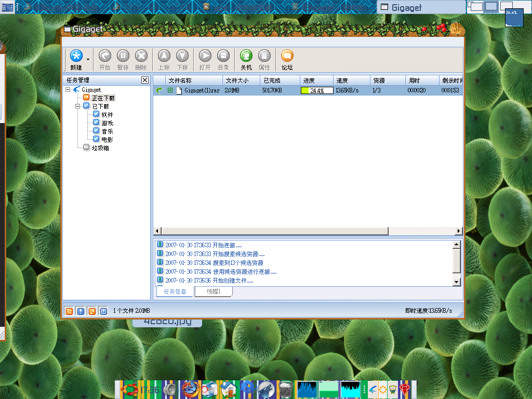
Task: Open the 属性 properties icon
Action: click(264, 56)
